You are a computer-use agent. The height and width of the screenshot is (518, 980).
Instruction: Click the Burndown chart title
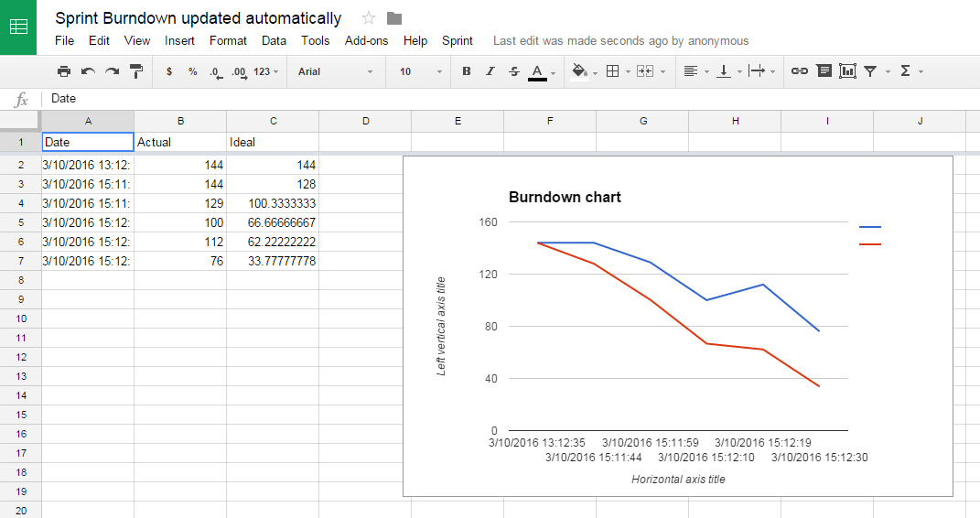[565, 198]
